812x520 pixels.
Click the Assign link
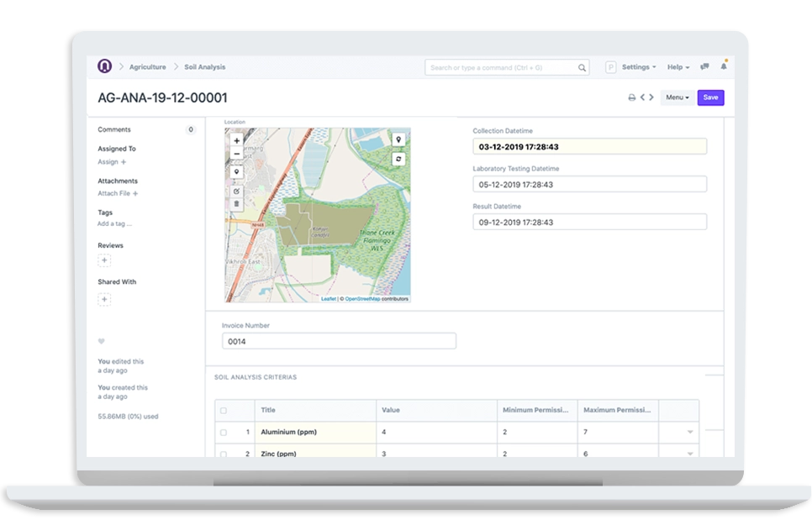[x=108, y=162]
